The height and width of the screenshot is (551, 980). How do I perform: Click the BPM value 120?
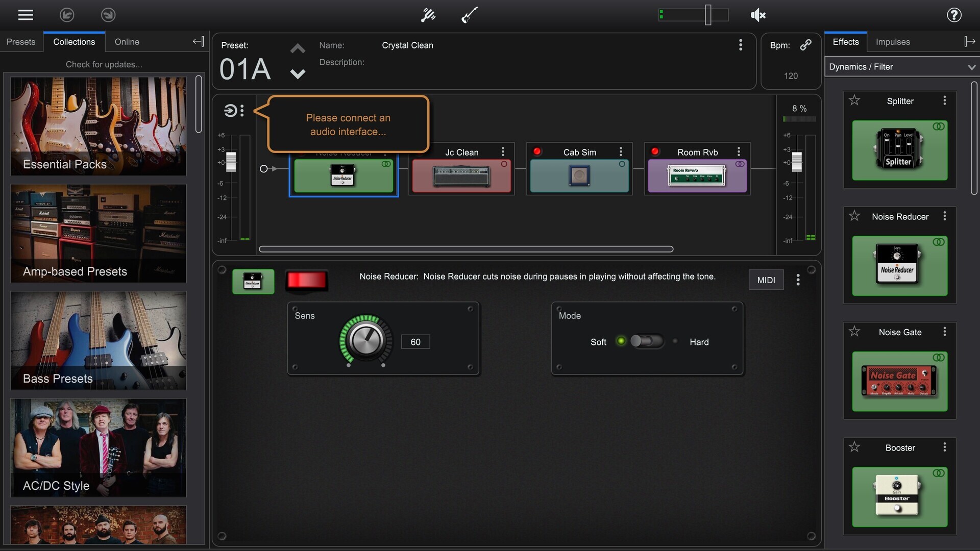pyautogui.click(x=791, y=76)
